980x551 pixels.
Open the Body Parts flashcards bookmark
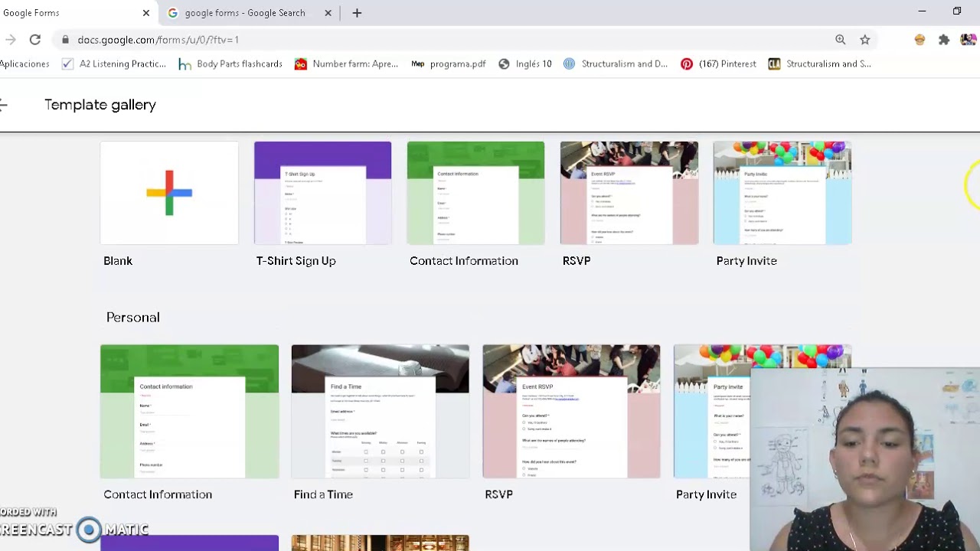click(230, 64)
